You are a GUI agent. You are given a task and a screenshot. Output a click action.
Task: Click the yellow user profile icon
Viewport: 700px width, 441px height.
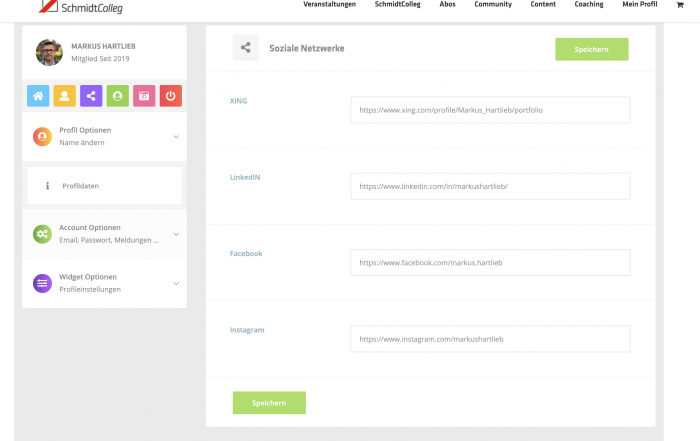tap(65, 97)
